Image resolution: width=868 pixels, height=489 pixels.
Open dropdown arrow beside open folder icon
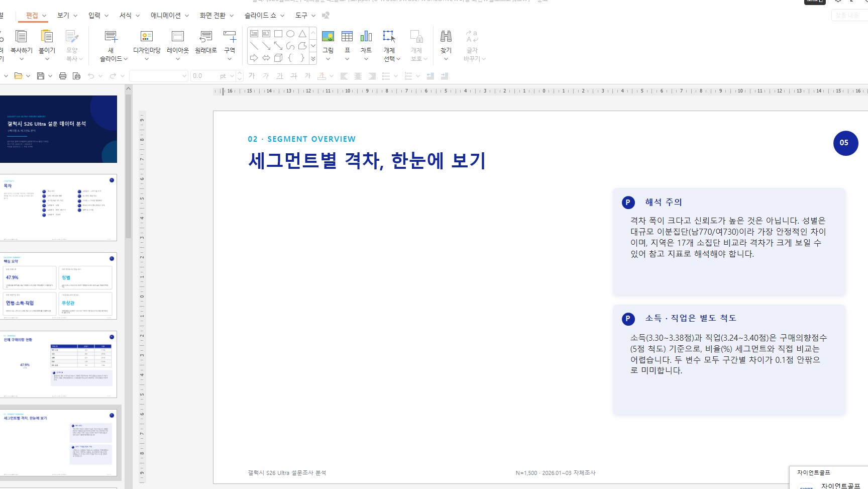[28, 76]
